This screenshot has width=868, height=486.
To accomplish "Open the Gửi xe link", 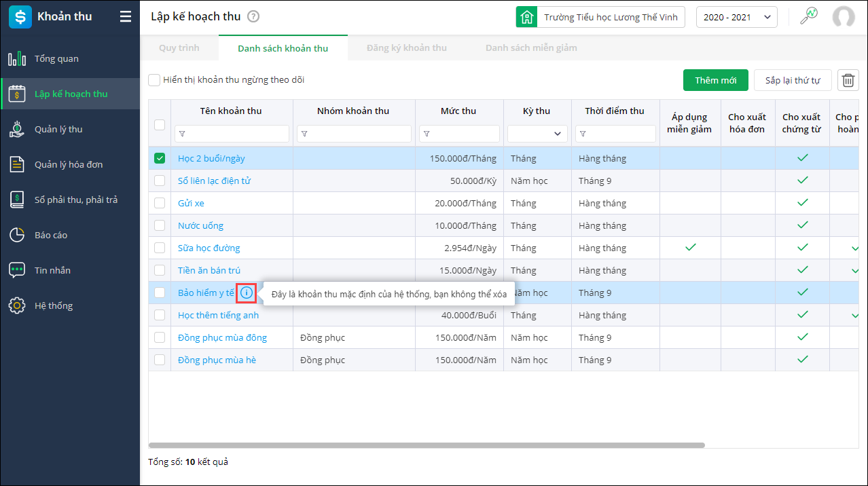I will [191, 203].
